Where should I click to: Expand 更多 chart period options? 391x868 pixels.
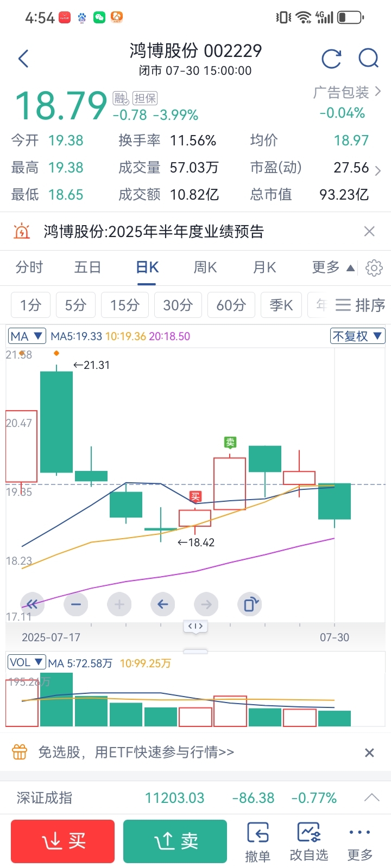click(333, 267)
